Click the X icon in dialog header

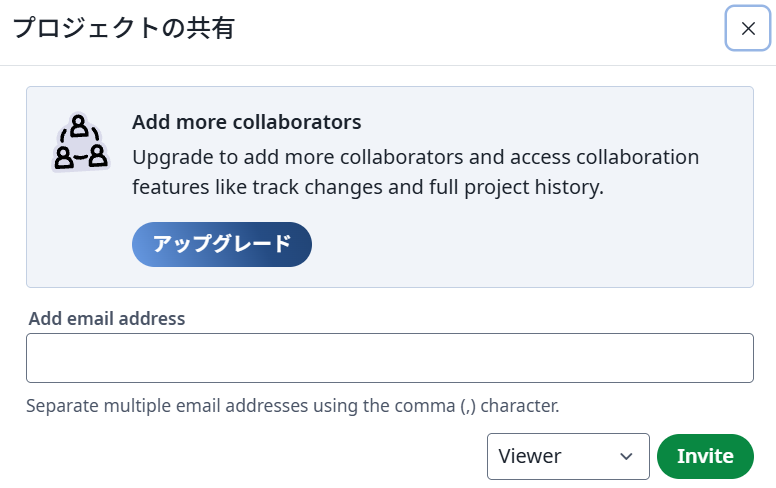(x=748, y=29)
